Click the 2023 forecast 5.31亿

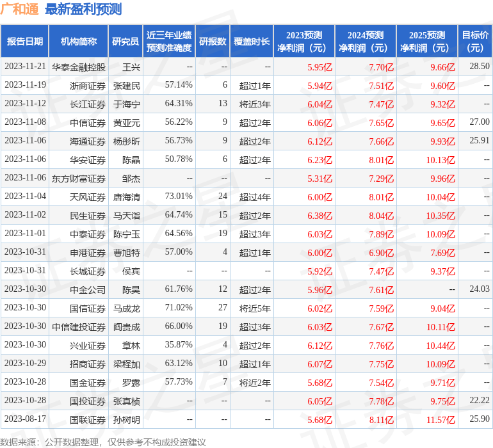tap(319, 179)
